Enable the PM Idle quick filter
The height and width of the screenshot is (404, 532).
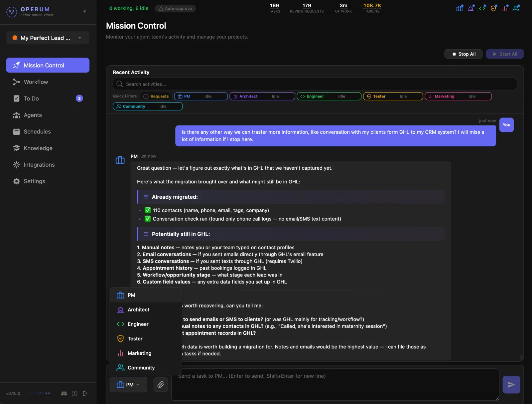pos(200,96)
